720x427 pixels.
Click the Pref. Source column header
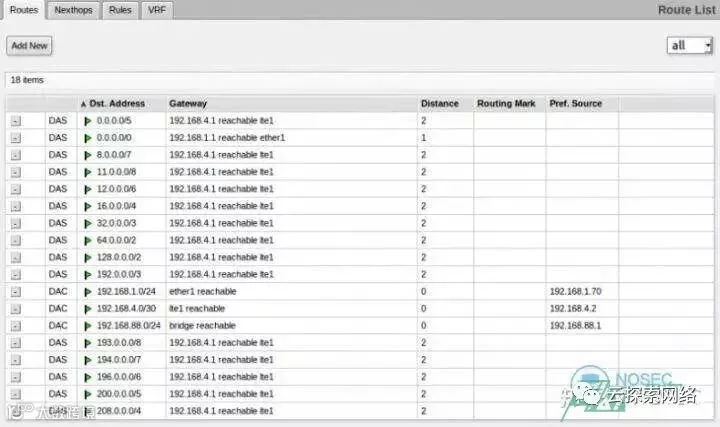tap(576, 104)
